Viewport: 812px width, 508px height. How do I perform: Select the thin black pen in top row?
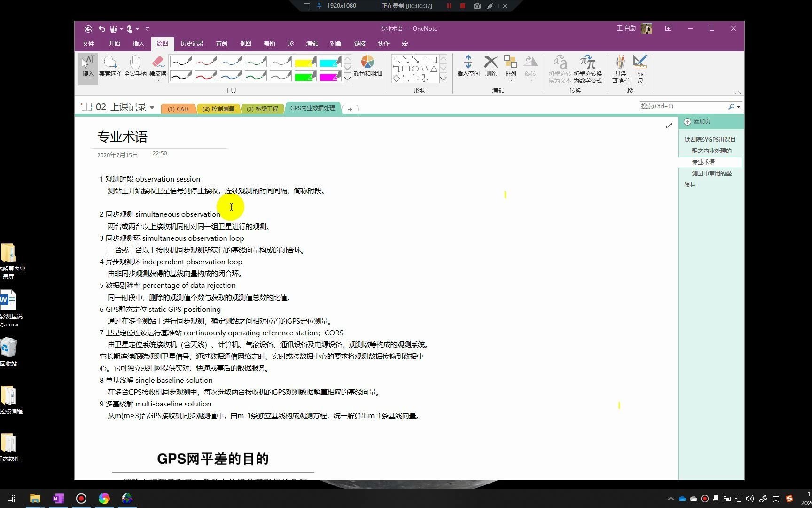pyautogui.click(x=181, y=62)
